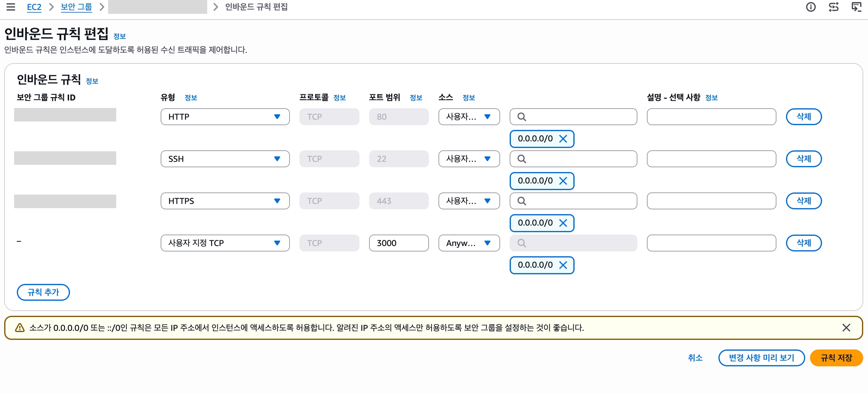This screenshot has width=868, height=394.
Task: Open the HTTP type dropdown
Action: tap(225, 117)
